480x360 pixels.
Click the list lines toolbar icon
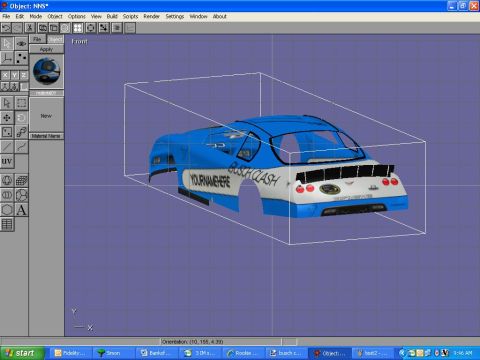117,28
